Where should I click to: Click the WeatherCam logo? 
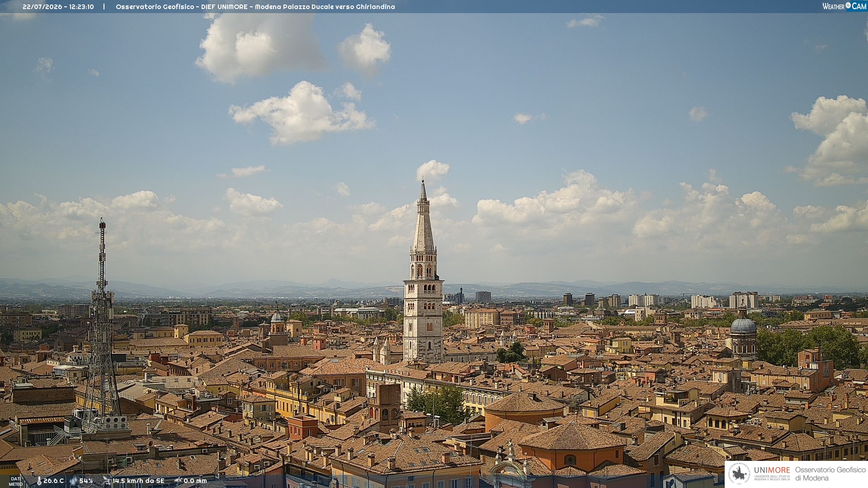(844, 6)
